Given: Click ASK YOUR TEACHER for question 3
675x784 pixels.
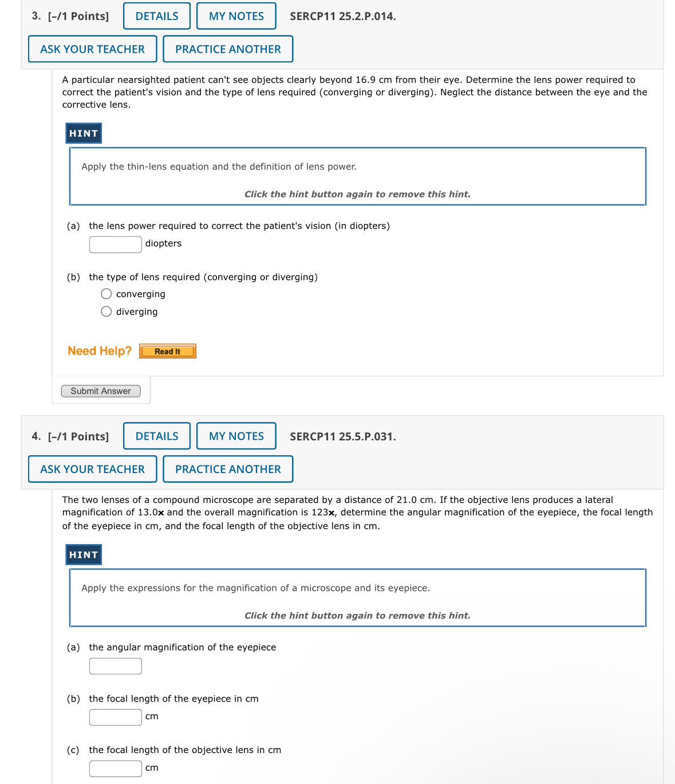Looking at the screenshot, I should pyautogui.click(x=92, y=49).
